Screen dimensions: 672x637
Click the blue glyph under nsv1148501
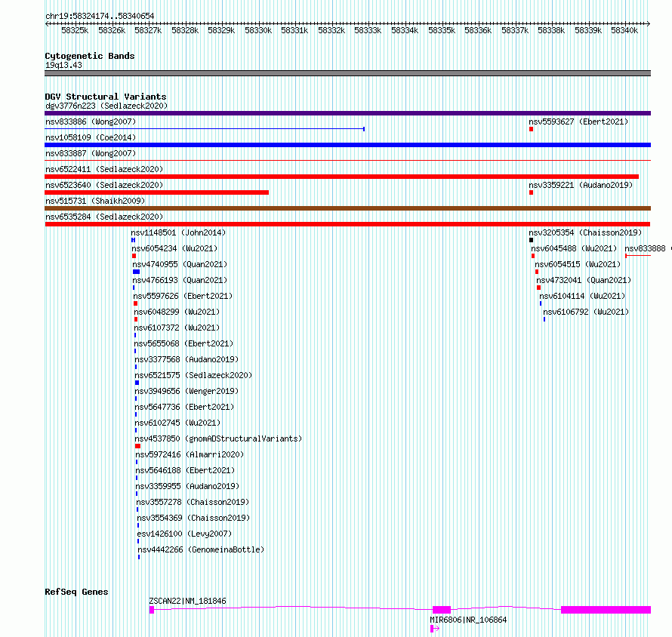[134, 240]
